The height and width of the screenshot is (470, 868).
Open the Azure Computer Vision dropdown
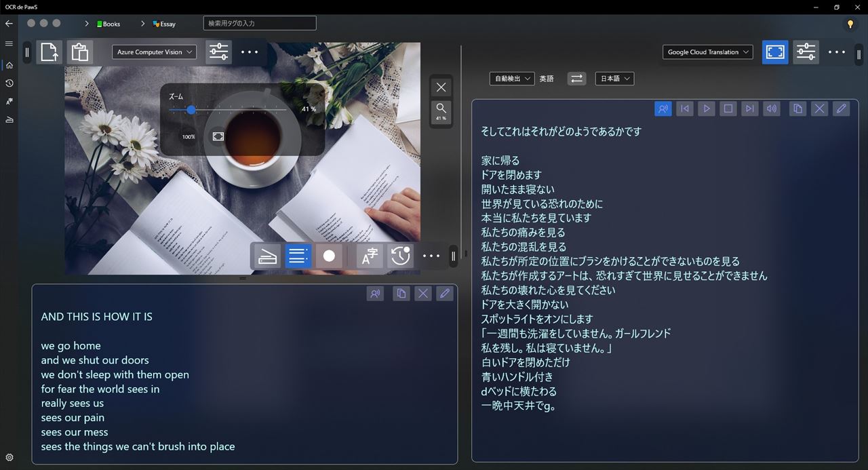tap(154, 52)
